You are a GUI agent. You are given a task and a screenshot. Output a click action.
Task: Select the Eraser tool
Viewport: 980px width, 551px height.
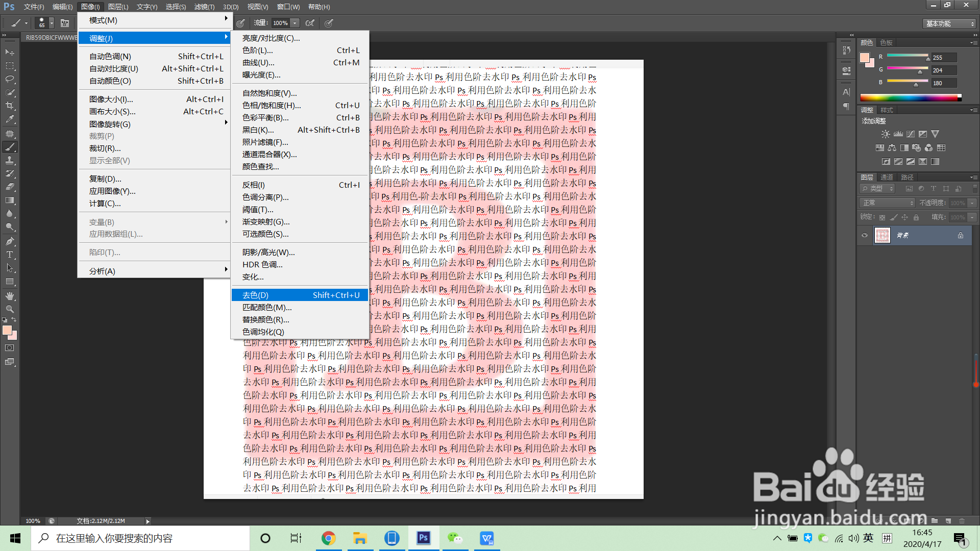(10, 187)
